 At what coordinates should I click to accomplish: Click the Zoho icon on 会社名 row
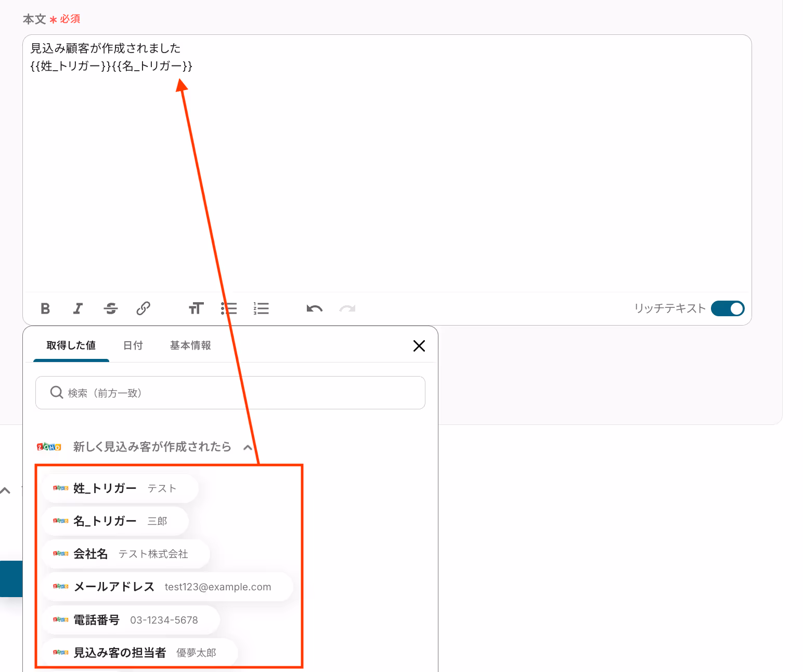click(x=61, y=553)
